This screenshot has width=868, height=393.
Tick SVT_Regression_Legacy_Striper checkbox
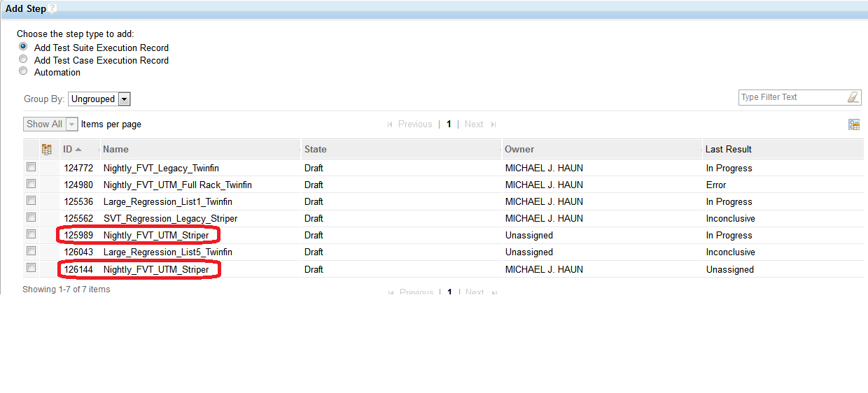(x=31, y=217)
